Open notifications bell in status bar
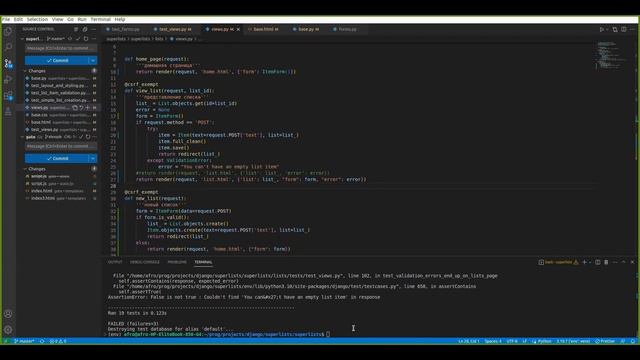Viewport: 640px width, 360px height. [x=633, y=341]
